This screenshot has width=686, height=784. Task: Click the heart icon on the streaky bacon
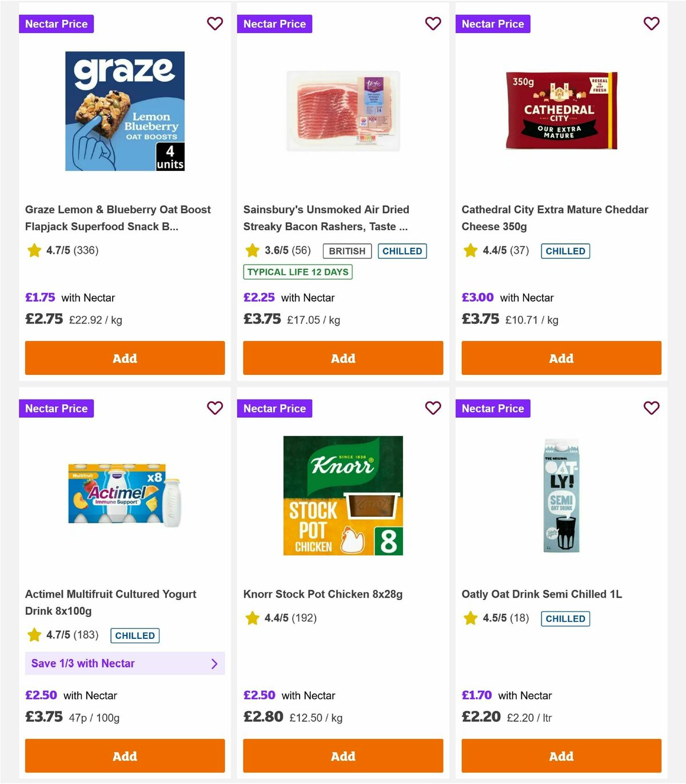pyautogui.click(x=433, y=23)
